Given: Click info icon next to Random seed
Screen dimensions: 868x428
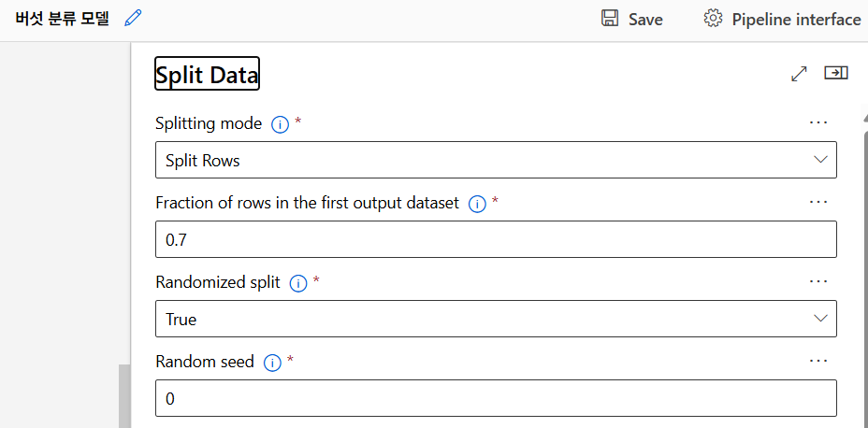Looking at the screenshot, I should point(272,362).
